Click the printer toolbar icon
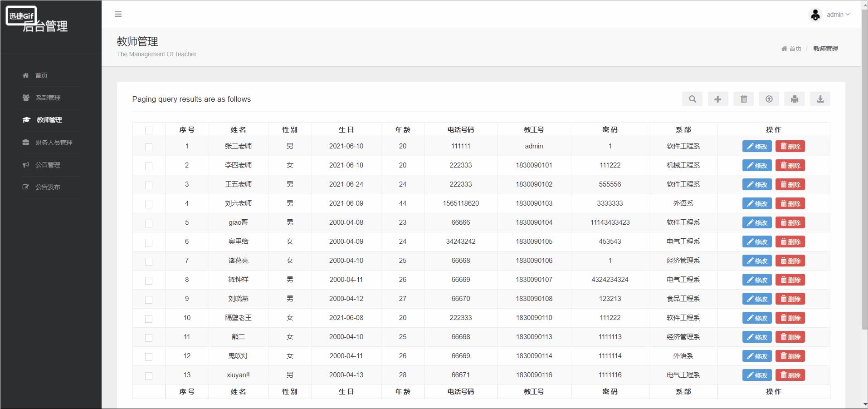 click(x=795, y=99)
